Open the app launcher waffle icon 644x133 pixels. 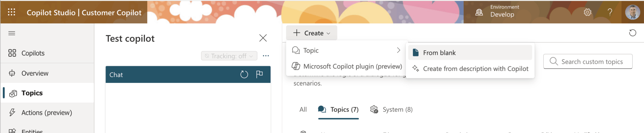tap(12, 12)
